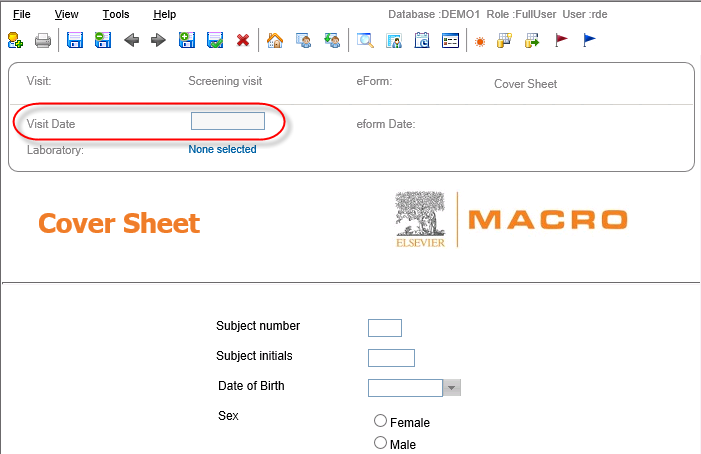Click the 'Database :DEMO1' status text
Viewport: 701px width, 454px height.
click(434, 14)
